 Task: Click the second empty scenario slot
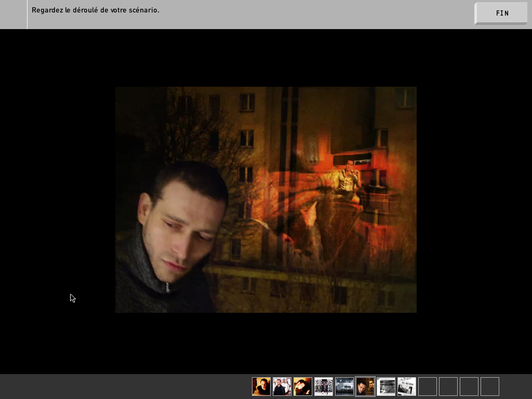pyautogui.click(x=448, y=387)
